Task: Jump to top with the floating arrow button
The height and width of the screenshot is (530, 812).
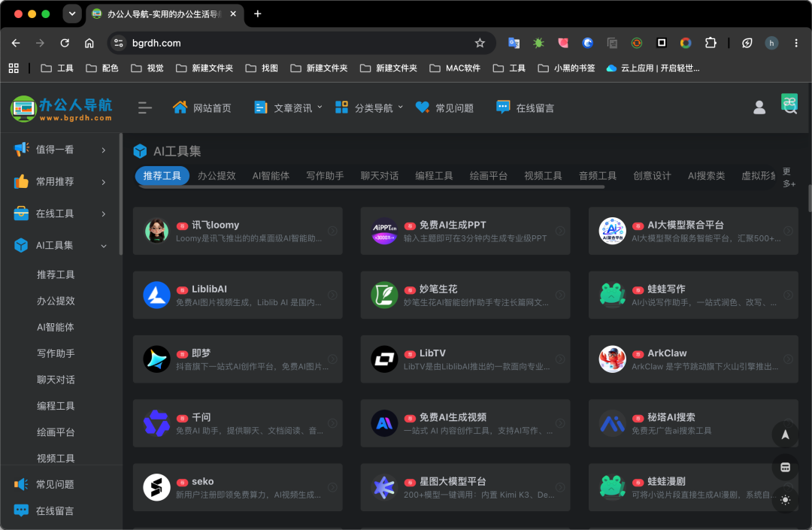Action: (785, 435)
